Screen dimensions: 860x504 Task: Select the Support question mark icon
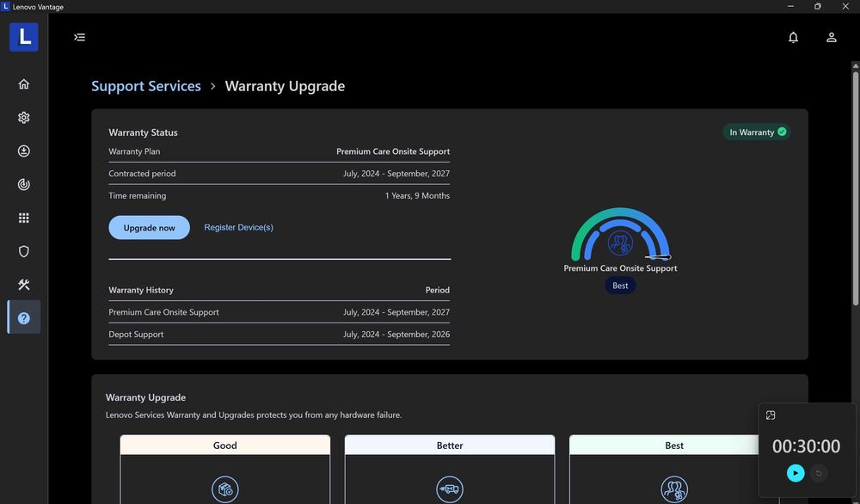[23, 318]
